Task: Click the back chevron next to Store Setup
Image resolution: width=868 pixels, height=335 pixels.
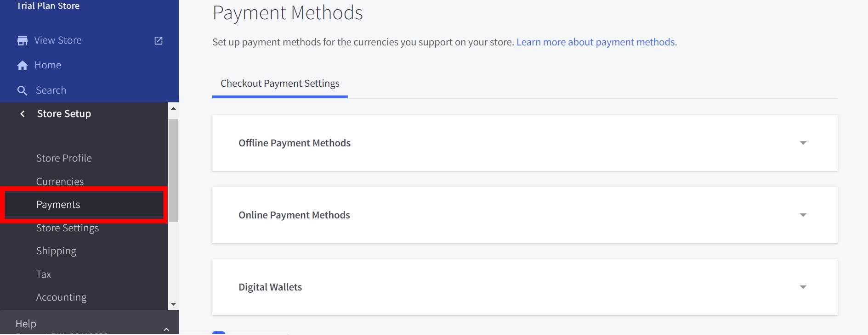Action: click(x=23, y=114)
